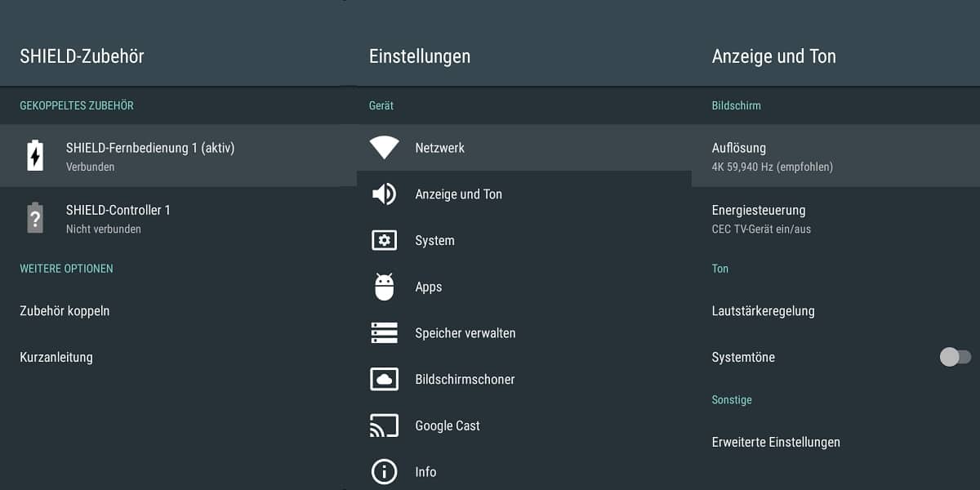Open Energiesteuerung setting
The image size is (980, 490).
[835, 218]
